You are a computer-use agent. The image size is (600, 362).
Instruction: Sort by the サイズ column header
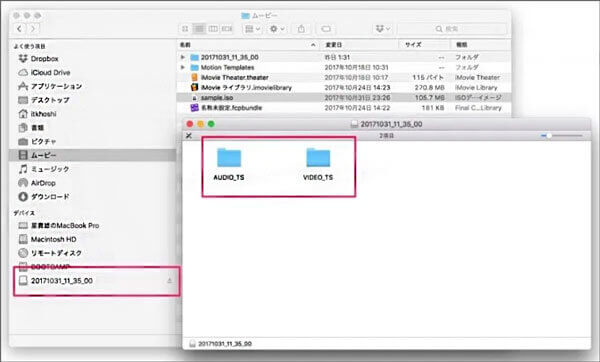point(413,45)
